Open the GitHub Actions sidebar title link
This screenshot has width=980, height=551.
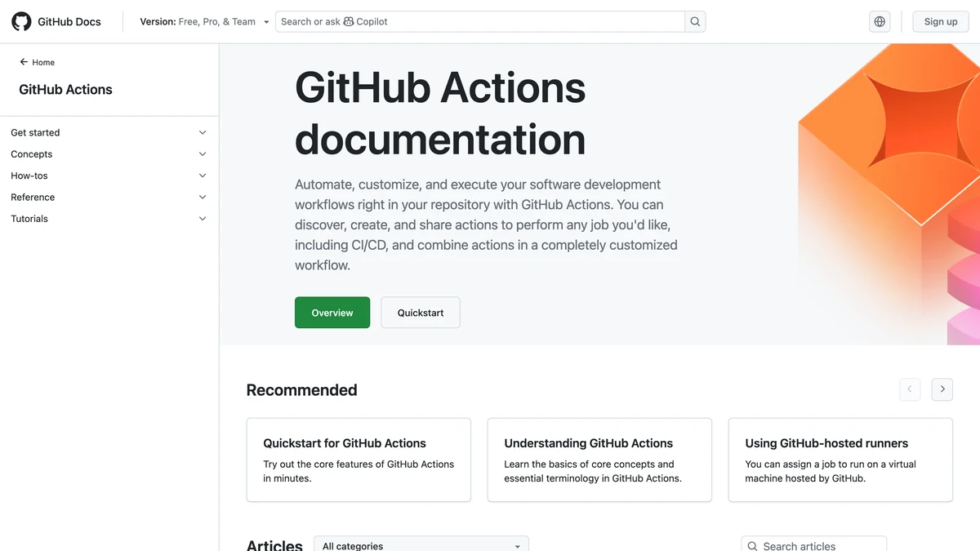65,90
